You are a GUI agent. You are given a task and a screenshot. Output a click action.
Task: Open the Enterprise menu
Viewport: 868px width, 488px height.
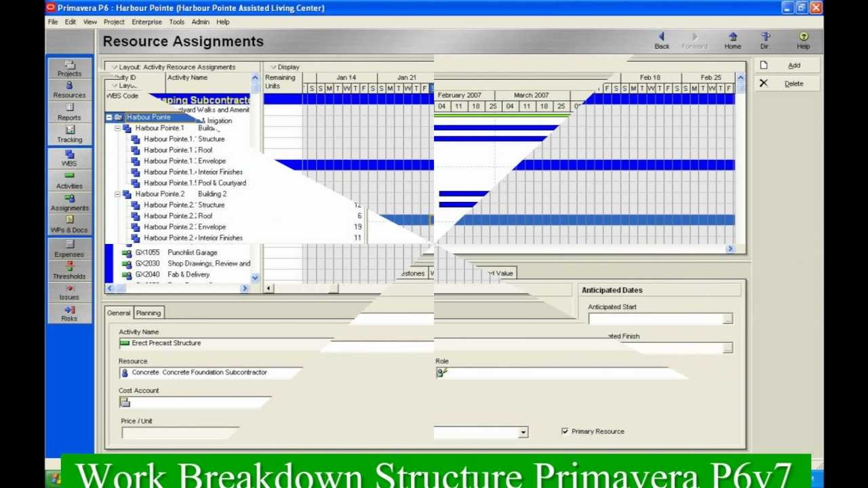(146, 22)
